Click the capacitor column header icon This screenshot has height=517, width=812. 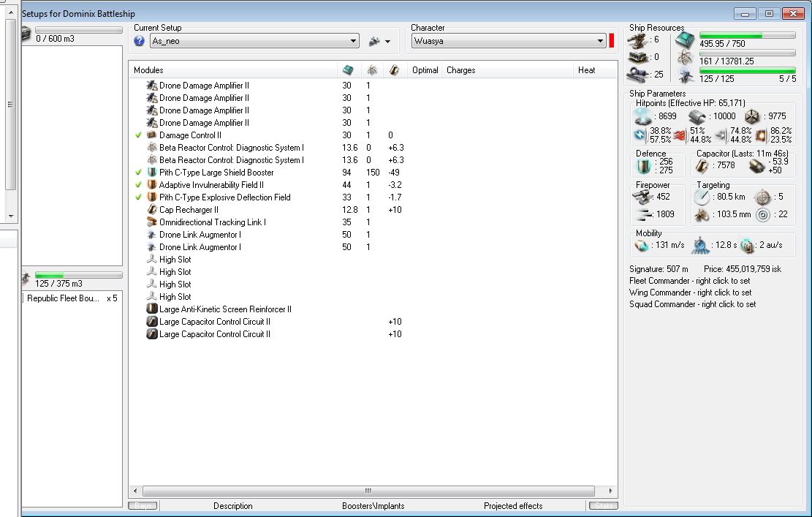point(394,70)
